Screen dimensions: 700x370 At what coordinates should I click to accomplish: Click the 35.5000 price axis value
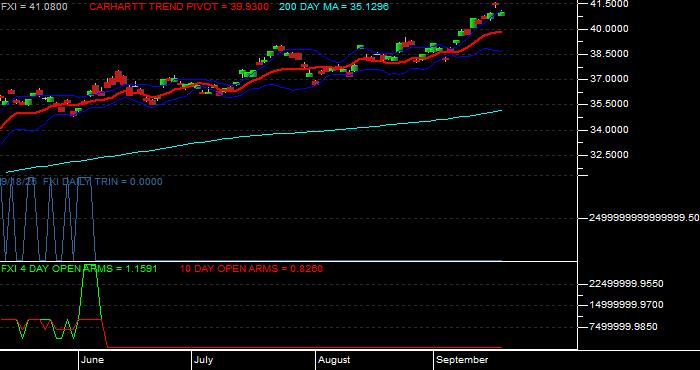pos(609,104)
